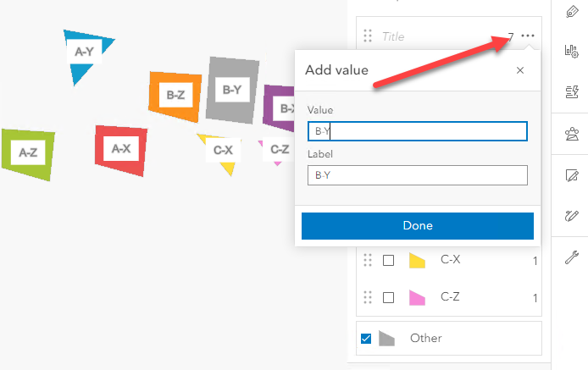Click the gray Other symbol swatch
The image size is (588, 370).
[386, 339]
